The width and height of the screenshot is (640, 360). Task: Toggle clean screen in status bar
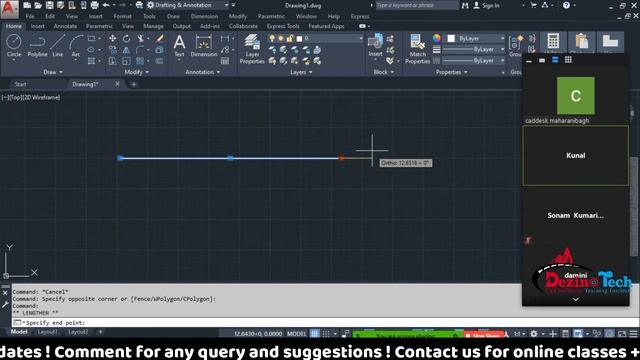click(622, 333)
